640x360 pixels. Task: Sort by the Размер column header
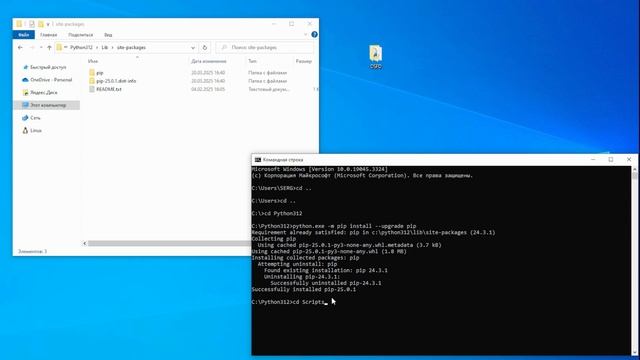303,61
